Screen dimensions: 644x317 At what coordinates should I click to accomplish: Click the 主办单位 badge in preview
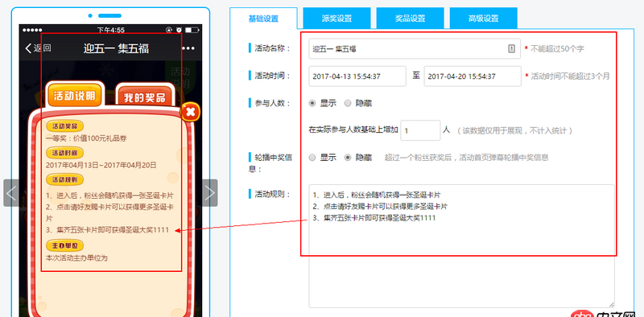65,245
